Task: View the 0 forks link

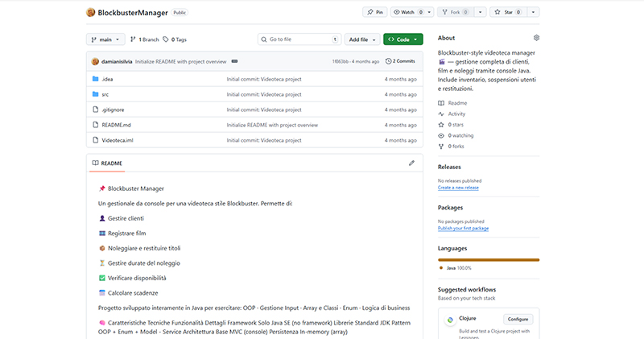Action: tap(451, 147)
